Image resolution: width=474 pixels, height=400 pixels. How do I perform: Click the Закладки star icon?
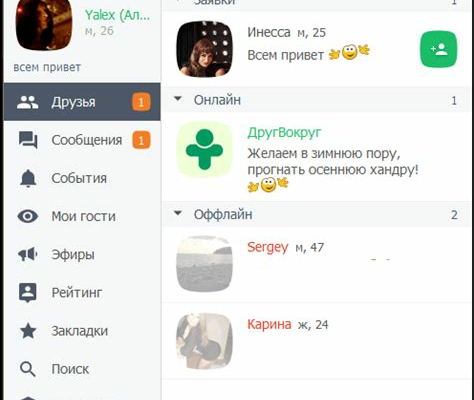click(28, 331)
